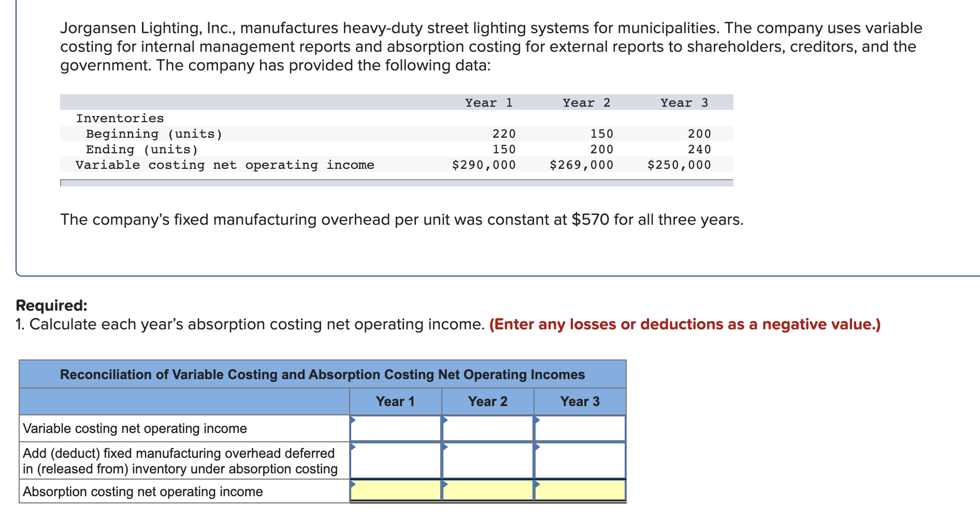The height and width of the screenshot is (520, 980).
Task: Click the 'Variable costing net operating income' row label in reconciliation table
Action: (135, 428)
